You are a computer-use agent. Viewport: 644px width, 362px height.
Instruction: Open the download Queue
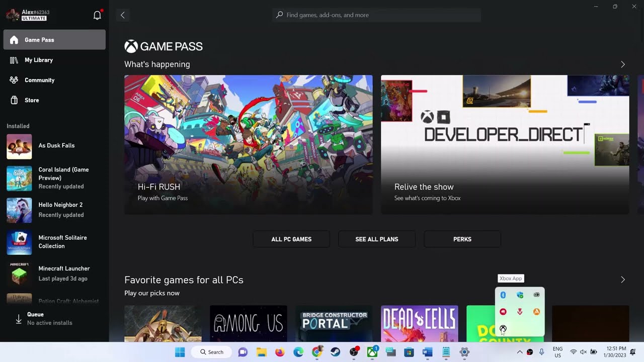point(54,319)
